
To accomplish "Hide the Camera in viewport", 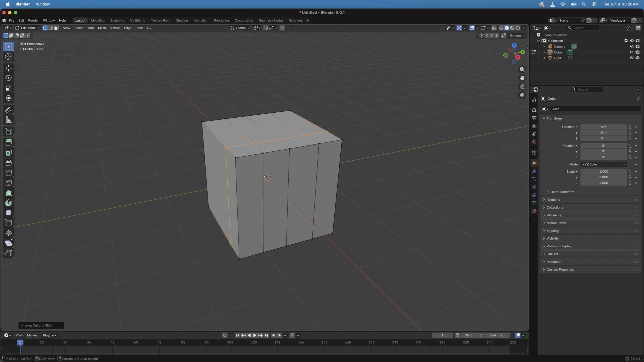I will coord(632,46).
